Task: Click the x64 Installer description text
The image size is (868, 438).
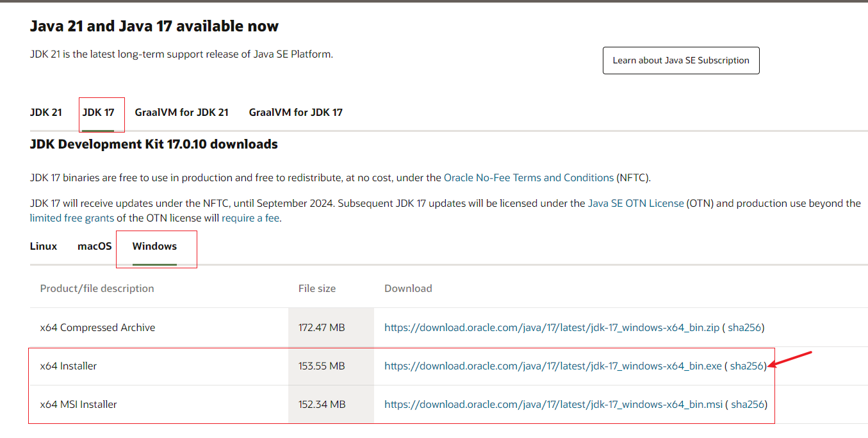Action: 69,366
